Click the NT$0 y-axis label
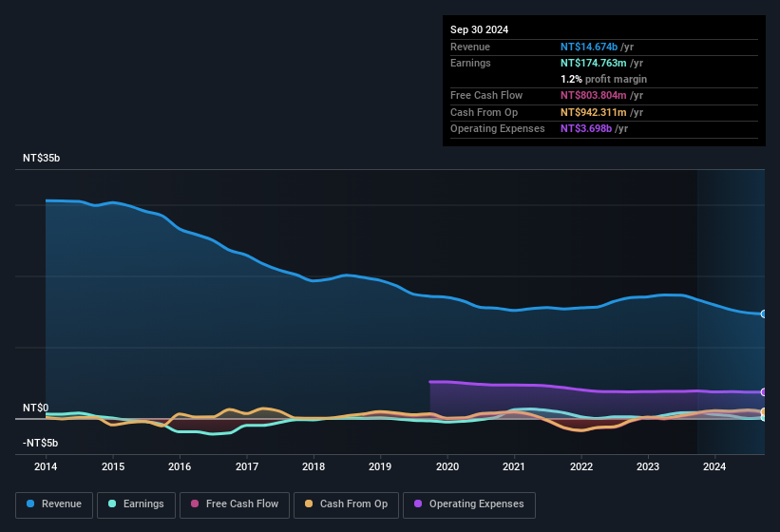Viewport: 780px width, 532px height. (35, 408)
